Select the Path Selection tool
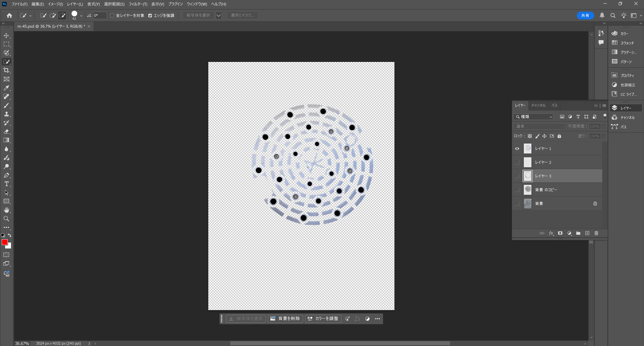 coord(6,193)
